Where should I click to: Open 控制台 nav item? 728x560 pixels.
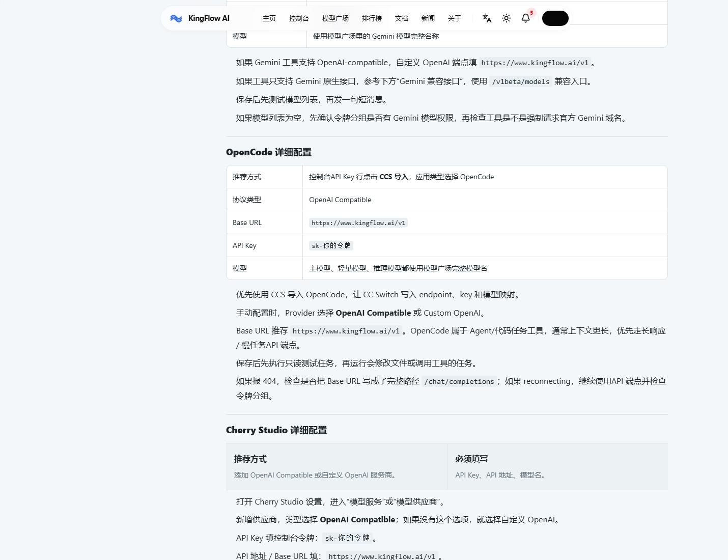tap(299, 18)
